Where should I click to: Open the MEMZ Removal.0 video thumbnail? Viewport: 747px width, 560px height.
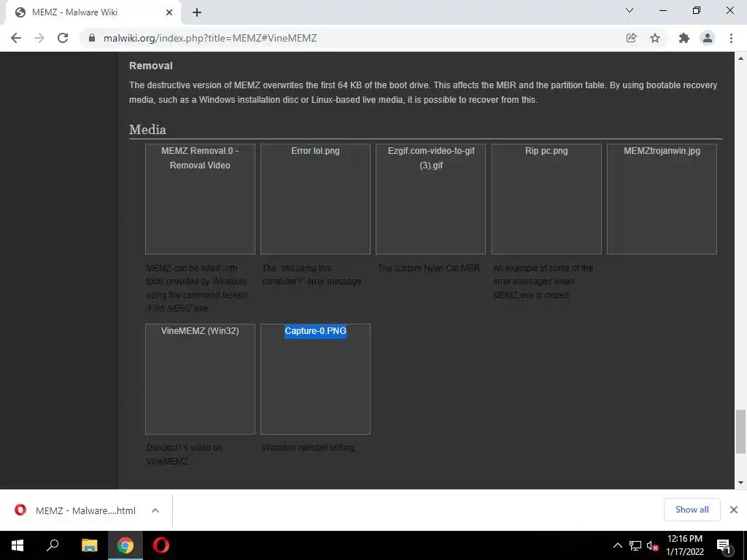coord(200,199)
